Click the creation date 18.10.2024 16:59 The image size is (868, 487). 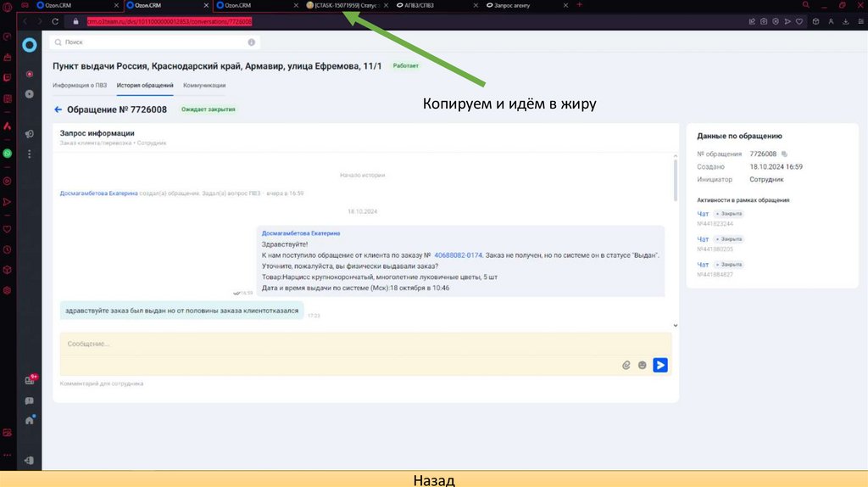(x=776, y=167)
